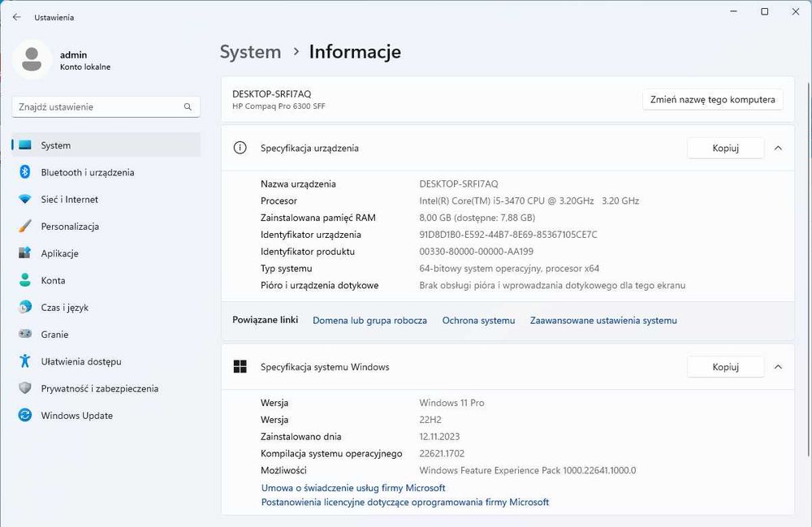Minimize the Ustawienia window
The image size is (812, 527).
click(x=733, y=11)
